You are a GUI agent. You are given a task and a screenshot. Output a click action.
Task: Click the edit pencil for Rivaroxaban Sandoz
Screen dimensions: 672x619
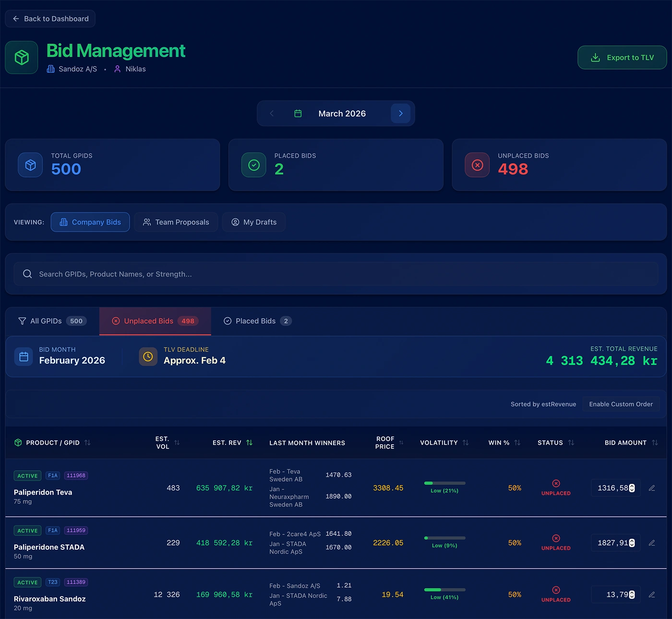click(x=651, y=595)
